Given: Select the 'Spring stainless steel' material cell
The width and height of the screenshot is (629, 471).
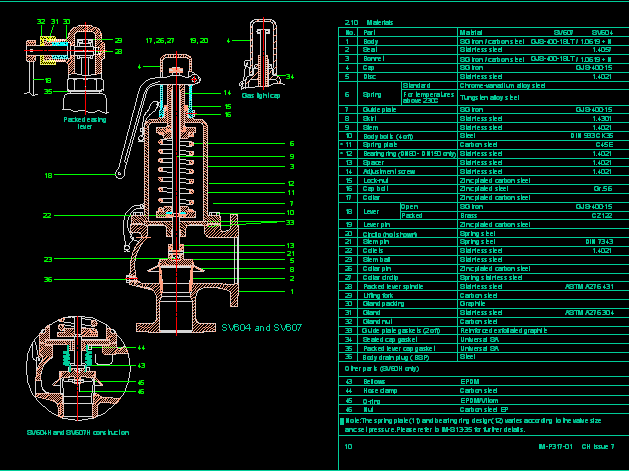Looking at the screenshot, I should [x=491, y=278].
